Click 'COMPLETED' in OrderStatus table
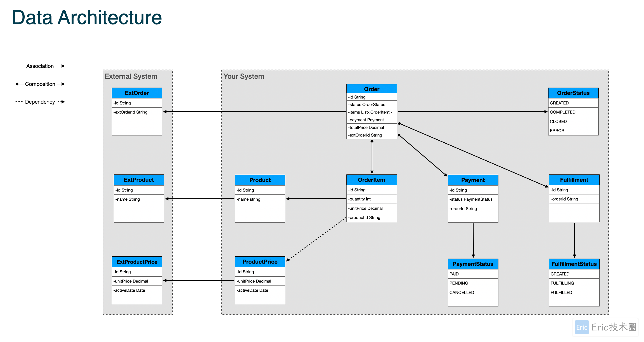This screenshot has width=644, height=342. click(x=573, y=112)
